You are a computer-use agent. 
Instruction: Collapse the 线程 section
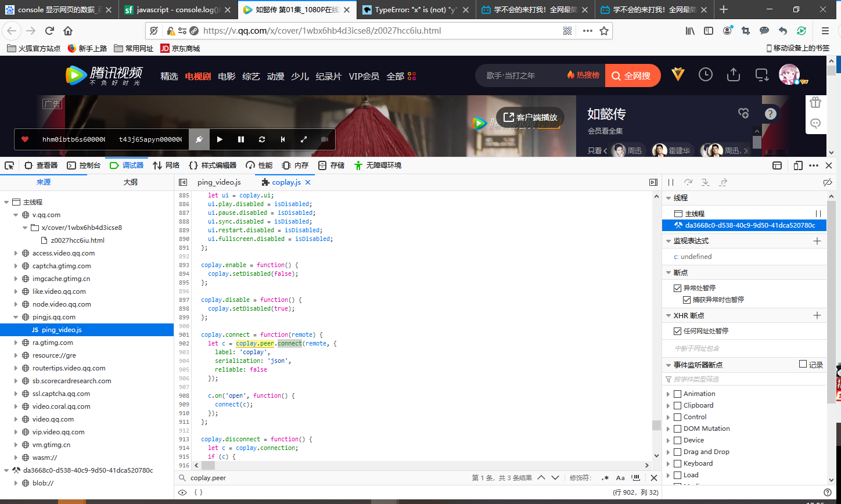(668, 198)
